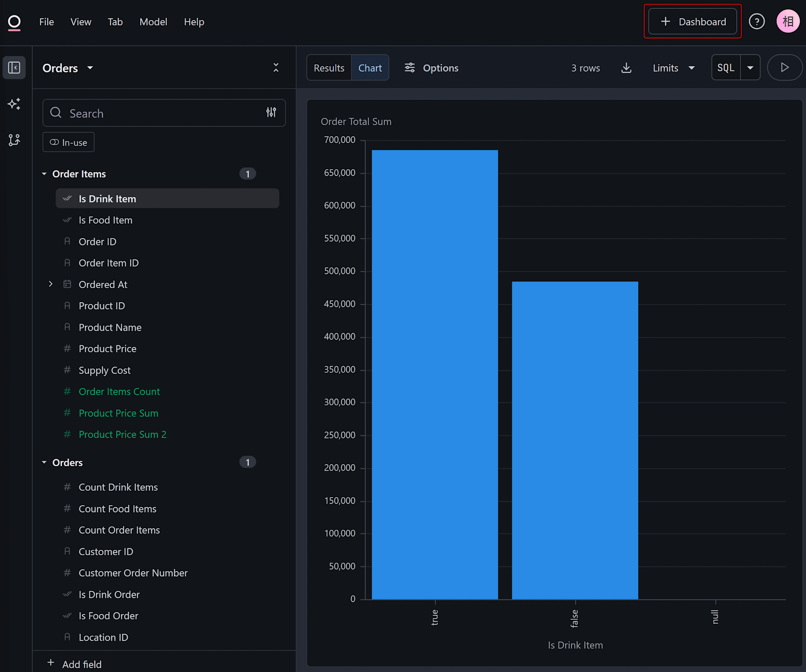Image resolution: width=806 pixels, height=672 pixels.
Task: Click the help/question mark icon
Action: click(757, 21)
